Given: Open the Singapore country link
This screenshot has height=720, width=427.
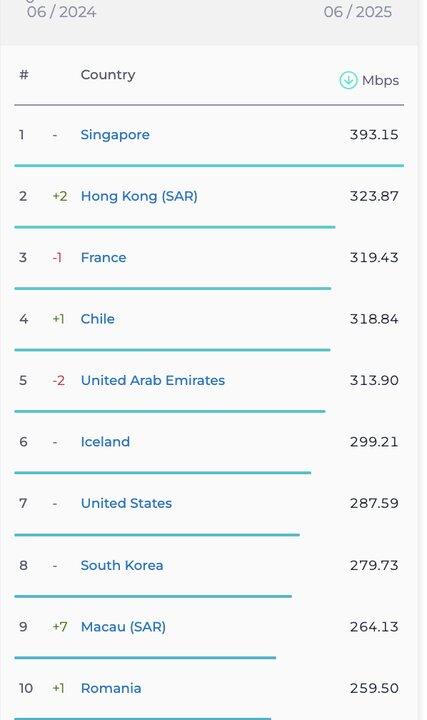Looking at the screenshot, I should point(115,135).
